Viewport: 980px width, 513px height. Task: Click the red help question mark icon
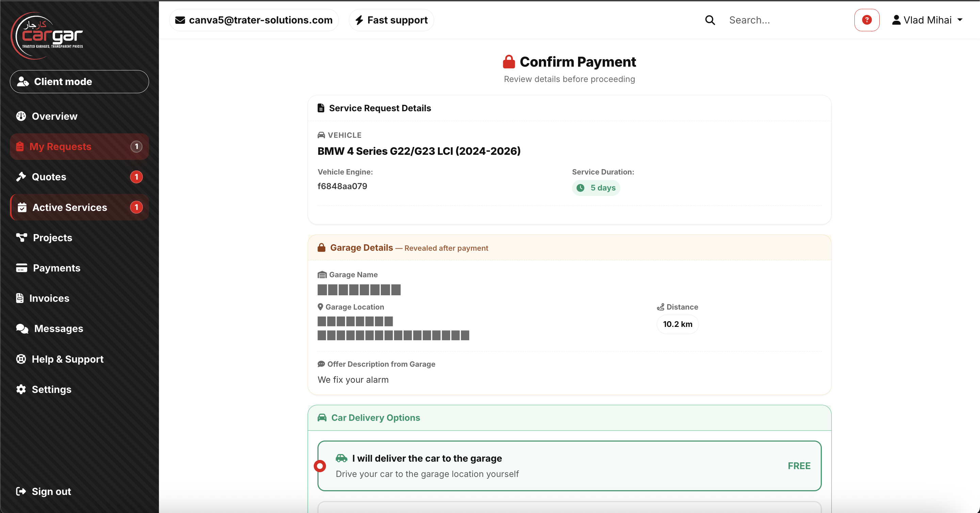[x=866, y=20]
